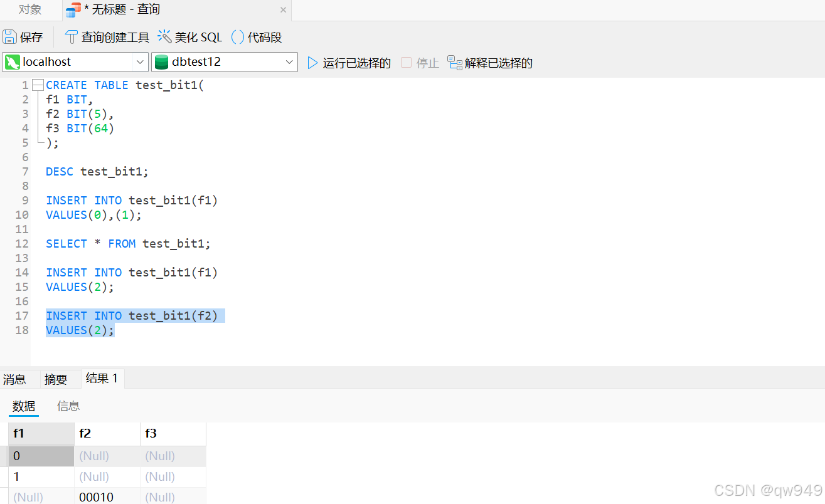Switch to the 信息 tab

(68, 406)
